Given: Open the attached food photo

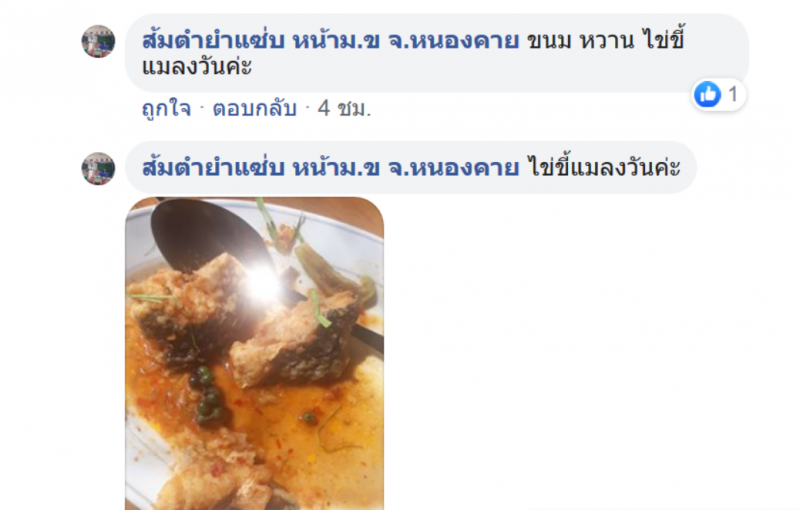Looking at the screenshot, I should point(255,353).
